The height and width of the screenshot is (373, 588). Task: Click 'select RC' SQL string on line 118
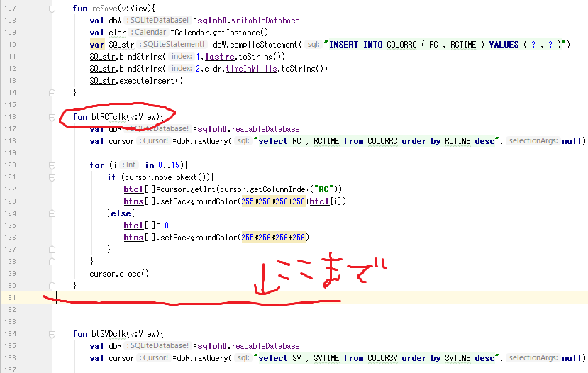(377, 141)
